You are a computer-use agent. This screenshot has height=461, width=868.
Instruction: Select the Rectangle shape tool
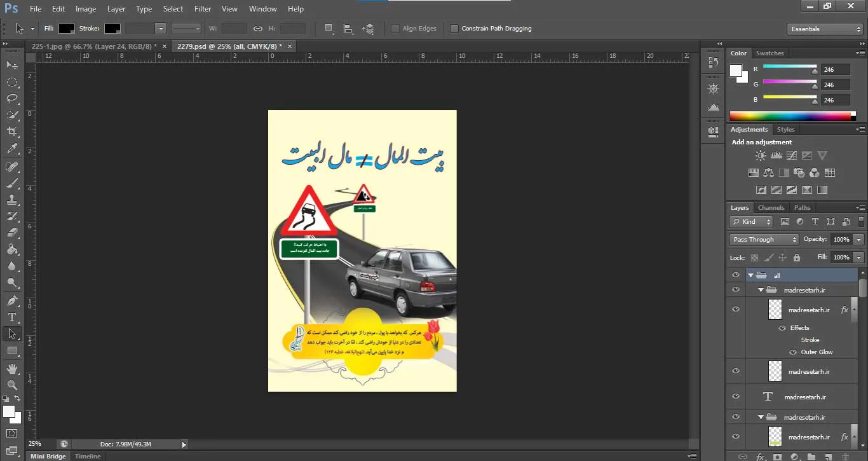pos(12,350)
